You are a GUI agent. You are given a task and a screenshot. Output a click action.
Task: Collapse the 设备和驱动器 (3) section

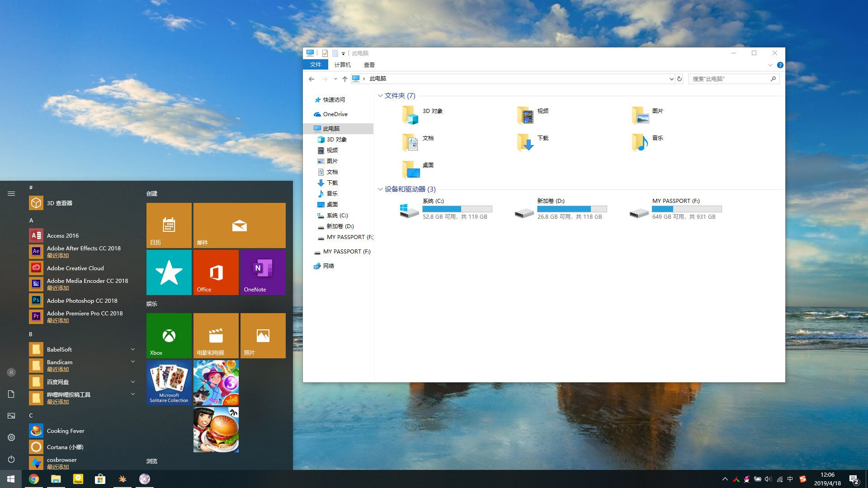[x=380, y=189]
